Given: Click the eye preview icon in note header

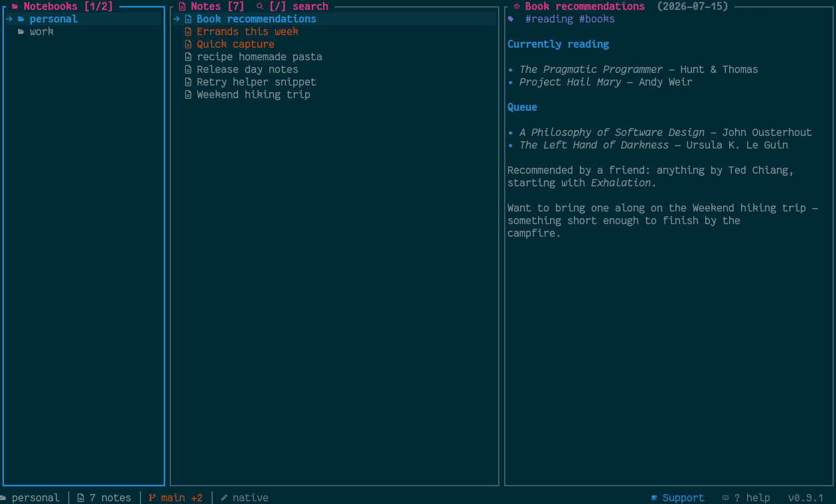Looking at the screenshot, I should pyautogui.click(x=517, y=7).
